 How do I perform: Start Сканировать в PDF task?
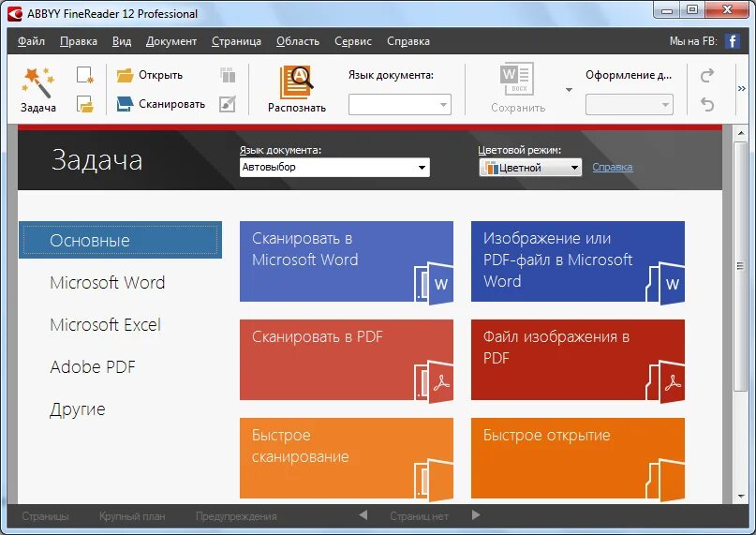click(x=347, y=360)
